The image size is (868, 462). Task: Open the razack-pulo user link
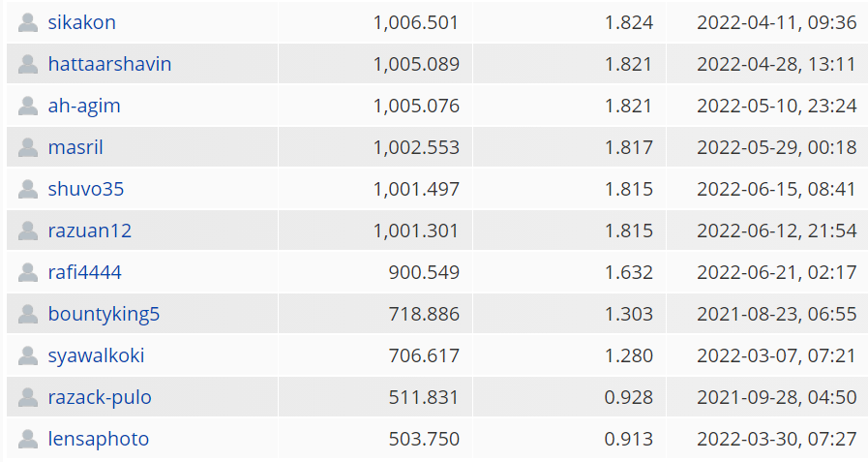[100, 398]
